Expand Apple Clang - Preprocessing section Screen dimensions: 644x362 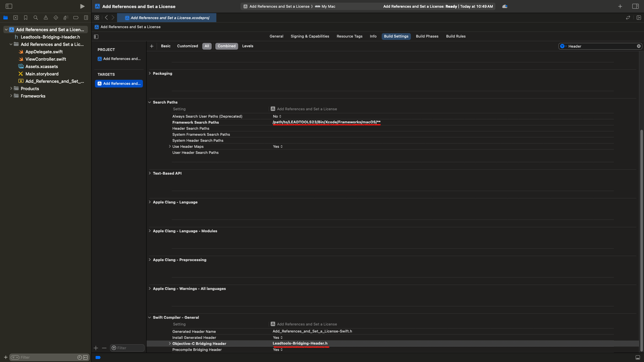coord(150,260)
